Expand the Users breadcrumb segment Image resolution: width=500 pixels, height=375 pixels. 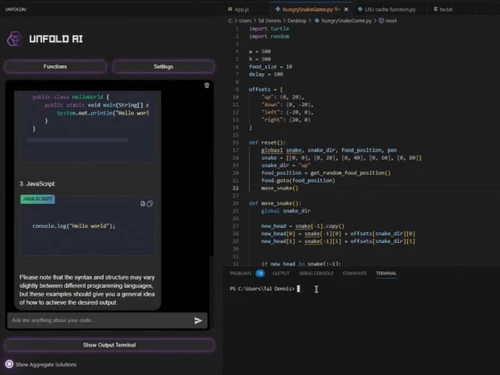pos(245,21)
